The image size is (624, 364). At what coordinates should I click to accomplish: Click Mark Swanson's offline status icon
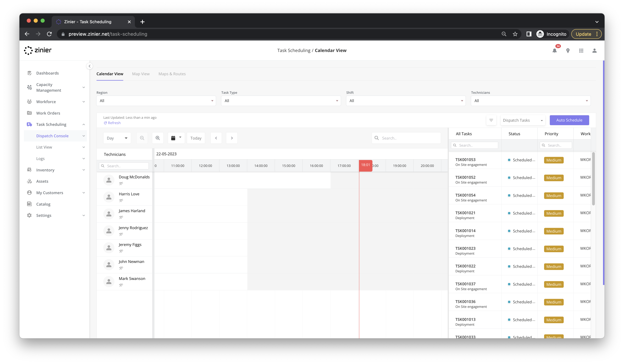click(x=121, y=285)
